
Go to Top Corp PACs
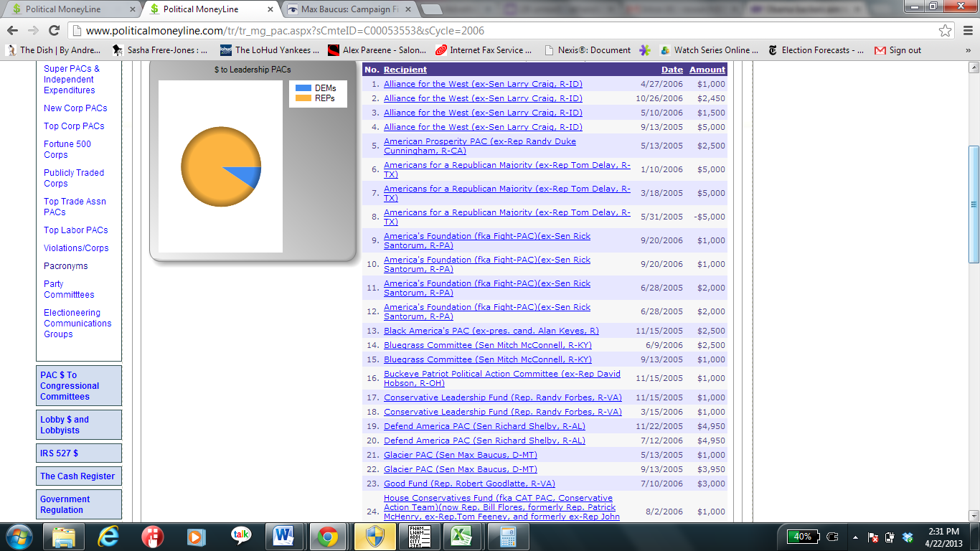[74, 126]
